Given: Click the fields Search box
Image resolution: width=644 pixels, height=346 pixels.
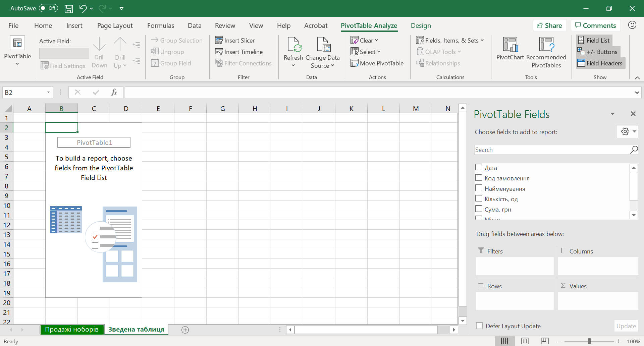Looking at the screenshot, I should [553, 150].
